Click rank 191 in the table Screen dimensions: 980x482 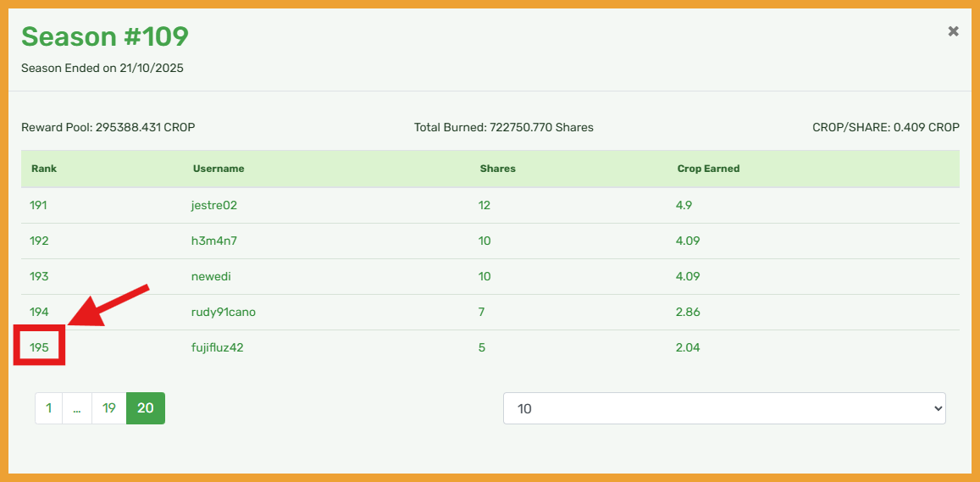point(39,205)
